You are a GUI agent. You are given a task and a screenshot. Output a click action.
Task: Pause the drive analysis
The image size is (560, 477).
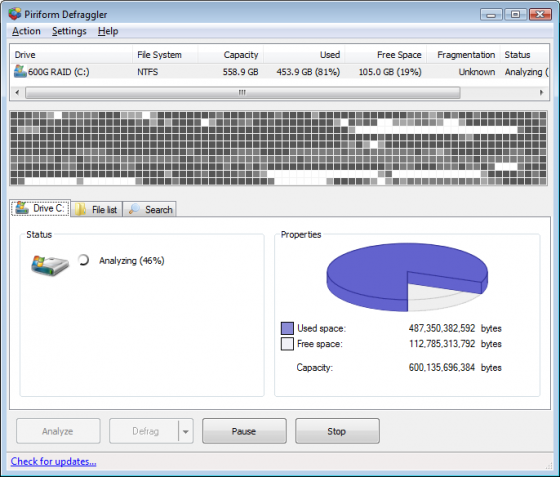(244, 431)
